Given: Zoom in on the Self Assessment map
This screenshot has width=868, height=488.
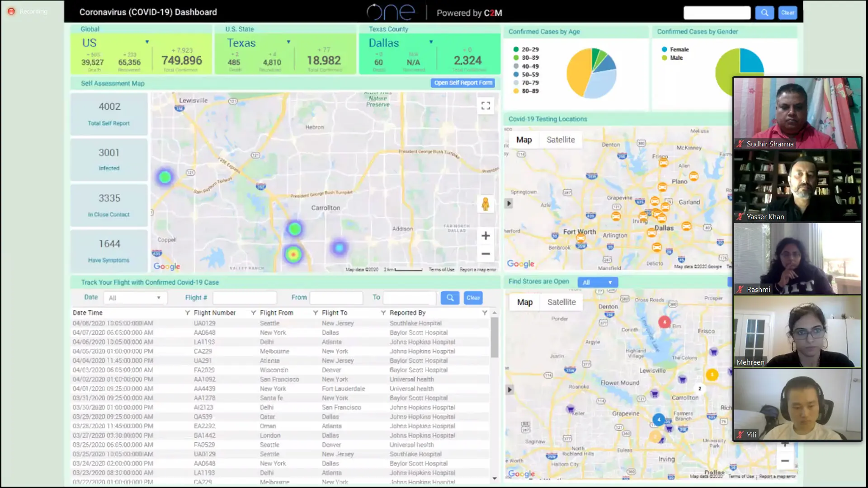Looking at the screenshot, I should click(x=486, y=236).
